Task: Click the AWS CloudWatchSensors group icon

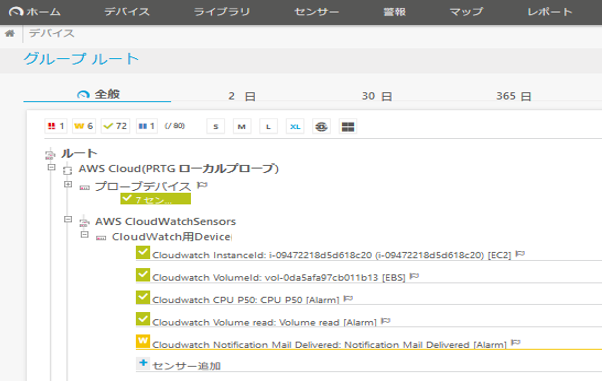Action: click(x=84, y=222)
